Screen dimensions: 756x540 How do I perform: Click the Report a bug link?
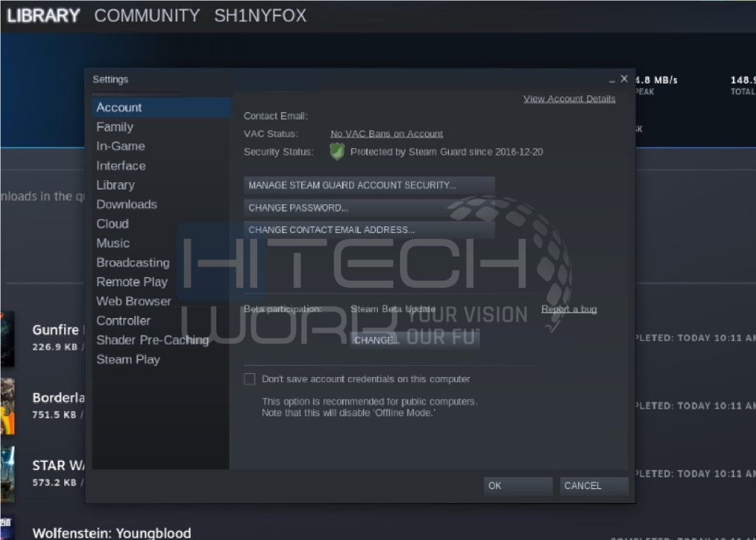[x=569, y=309]
